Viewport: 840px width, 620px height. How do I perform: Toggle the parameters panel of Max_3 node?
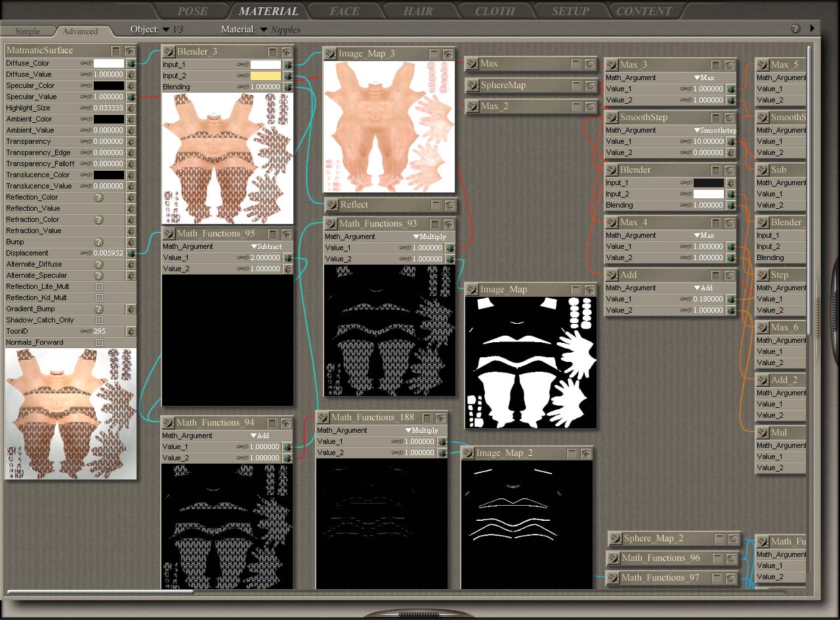click(716, 65)
